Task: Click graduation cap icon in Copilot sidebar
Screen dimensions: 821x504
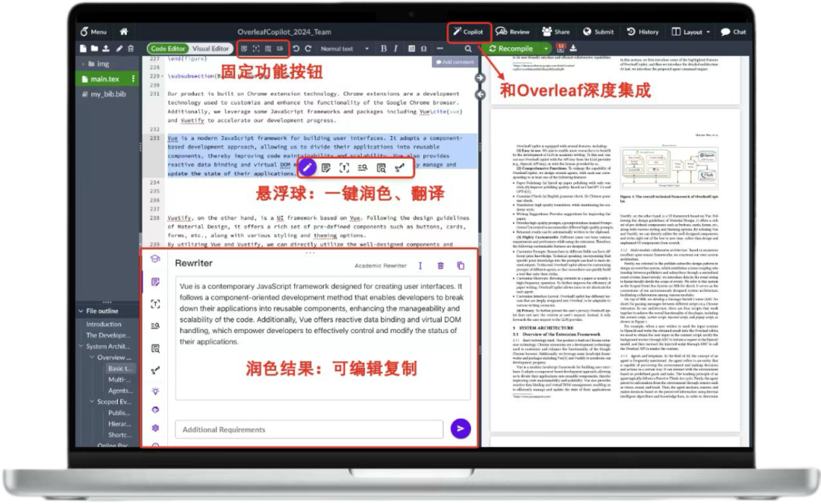Action: tap(155, 258)
